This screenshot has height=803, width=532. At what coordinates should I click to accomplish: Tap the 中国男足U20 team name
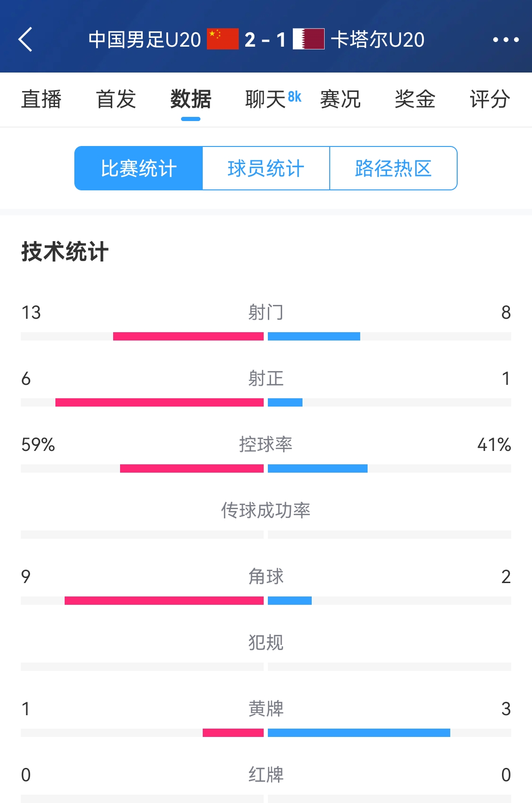pyautogui.click(x=145, y=40)
